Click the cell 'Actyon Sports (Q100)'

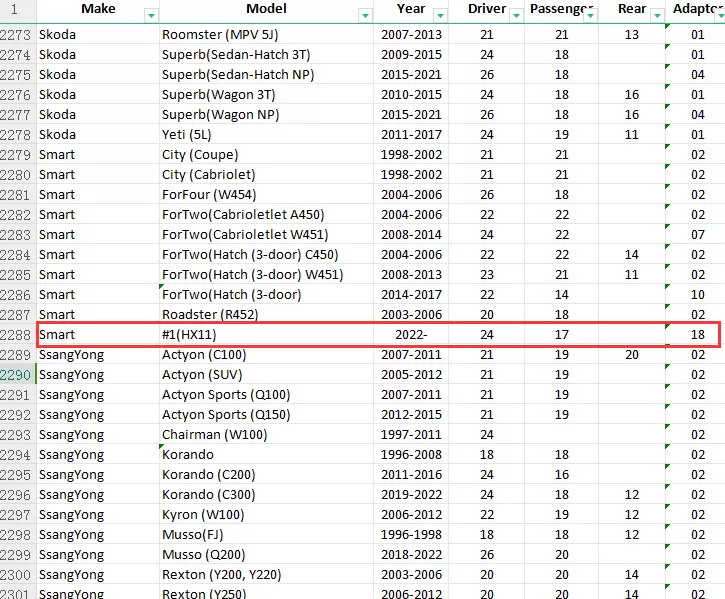pyautogui.click(x=266, y=395)
